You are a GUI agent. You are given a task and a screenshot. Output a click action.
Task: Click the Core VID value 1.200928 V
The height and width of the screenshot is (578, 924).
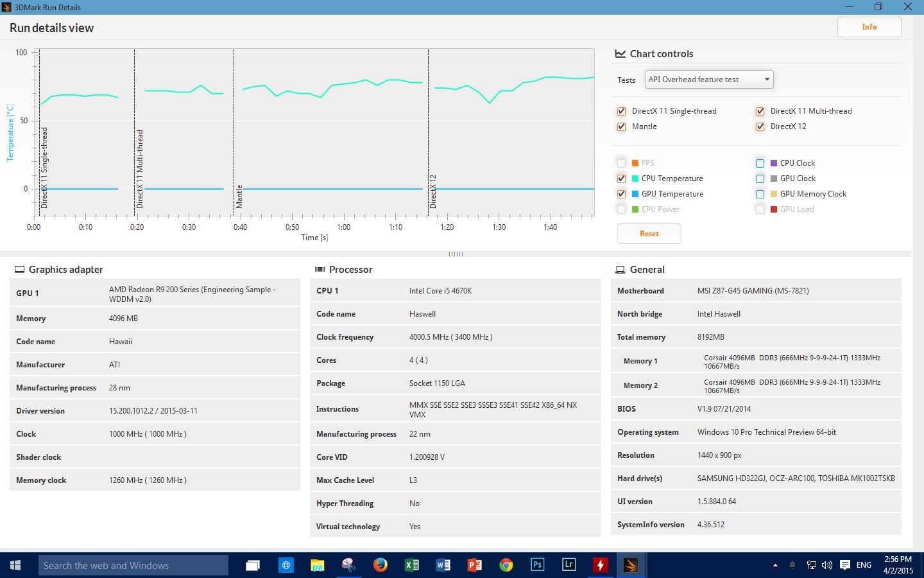[x=427, y=457]
